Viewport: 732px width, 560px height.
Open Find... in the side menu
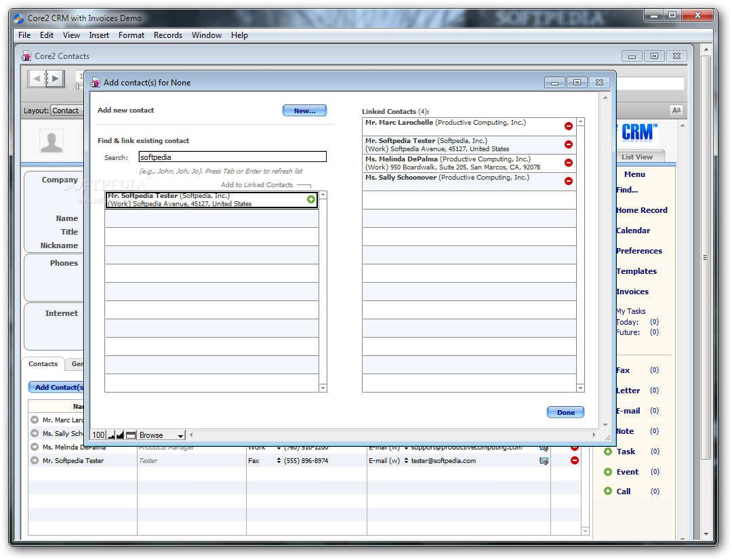click(627, 190)
